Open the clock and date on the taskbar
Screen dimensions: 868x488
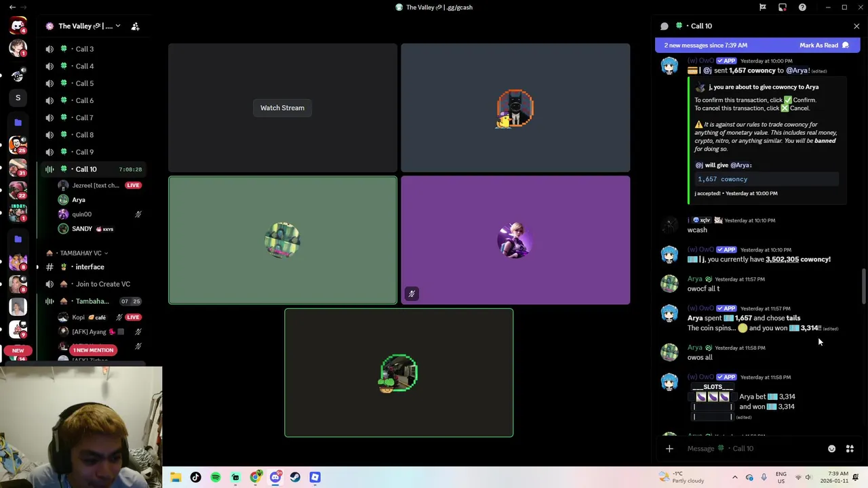point(833,477)
